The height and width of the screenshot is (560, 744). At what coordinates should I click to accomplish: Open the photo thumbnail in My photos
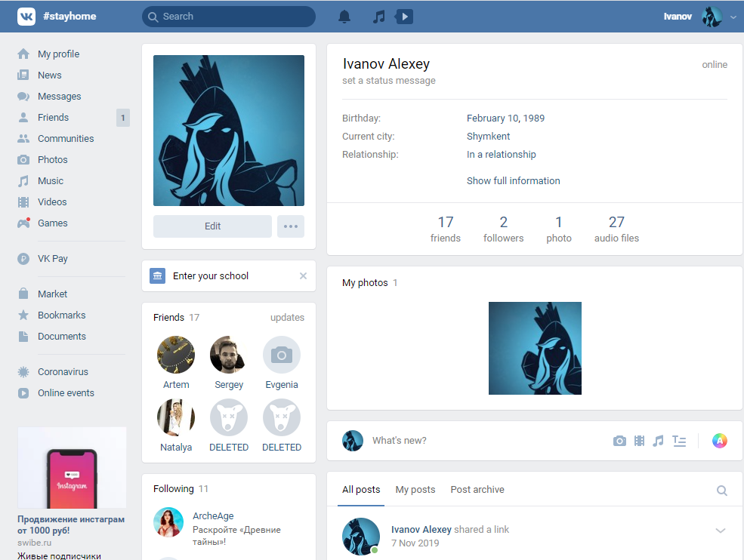535,348
